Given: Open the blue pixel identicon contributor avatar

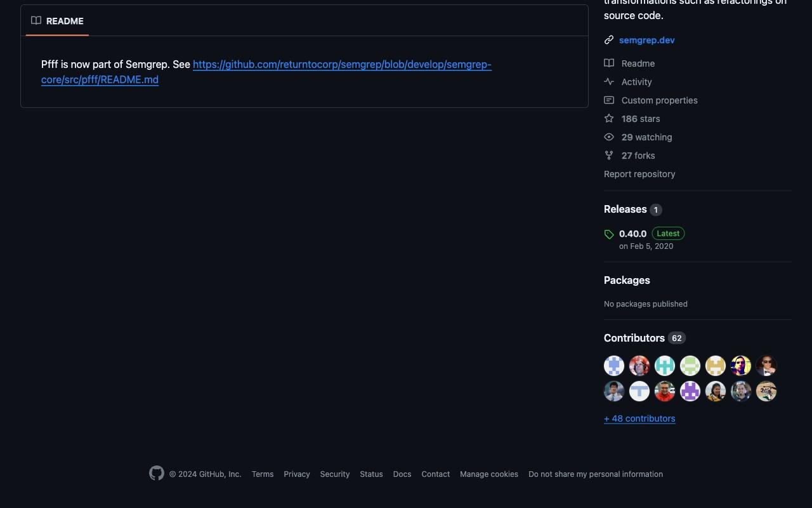Looking at the screenshot, I should 614,366.
